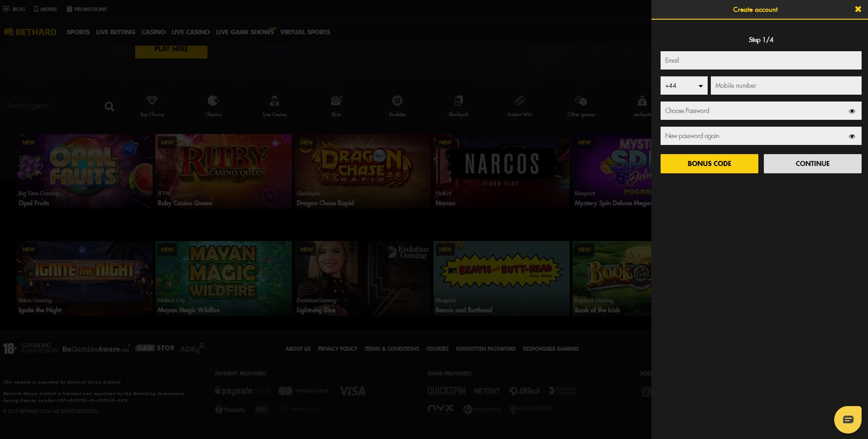This screenshot has height=439, width=868.
Task: Open the Ignite the Night game
Action: click(x=85, y=278)
